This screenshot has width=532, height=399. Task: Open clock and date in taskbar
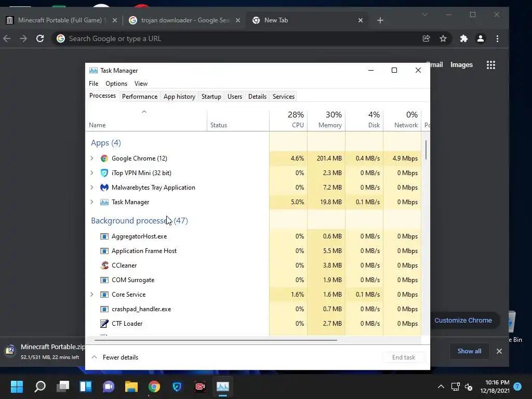pyautogui.click(x=495, y=387)
